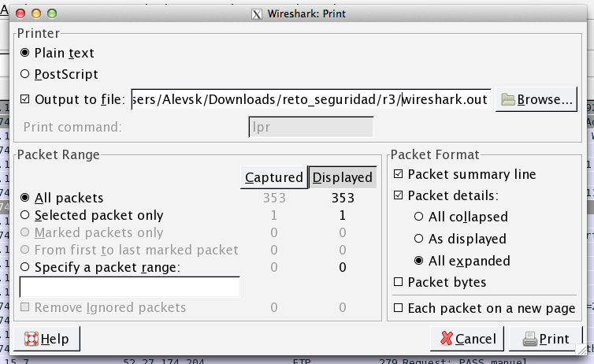Choose All packets range option
Screen dimensions: 594x364
(25, 198)
